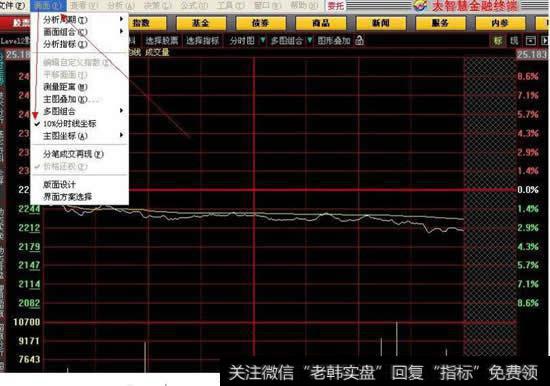Click the 委托 button
The image size is (550, 386).
click(x=336, y=6)
